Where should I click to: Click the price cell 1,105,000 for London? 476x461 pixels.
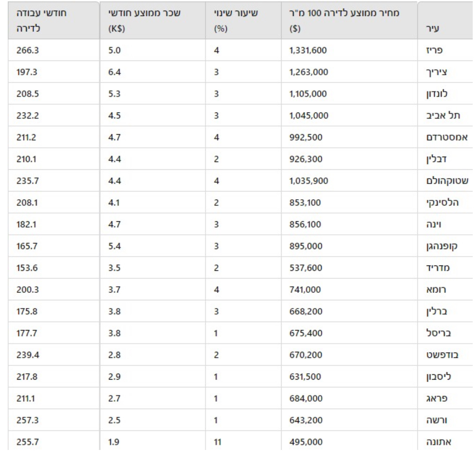click(x=308, y=94)
